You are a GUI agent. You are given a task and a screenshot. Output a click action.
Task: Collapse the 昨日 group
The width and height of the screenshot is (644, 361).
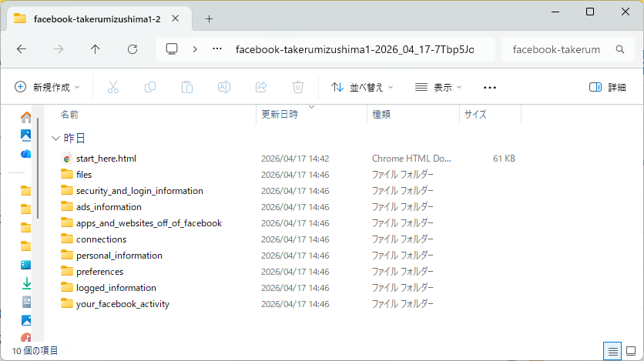tap(55, 138)
